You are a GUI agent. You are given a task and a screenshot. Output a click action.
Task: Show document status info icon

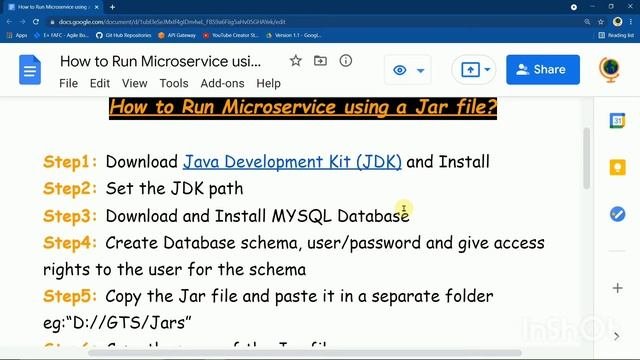(345, 61)
